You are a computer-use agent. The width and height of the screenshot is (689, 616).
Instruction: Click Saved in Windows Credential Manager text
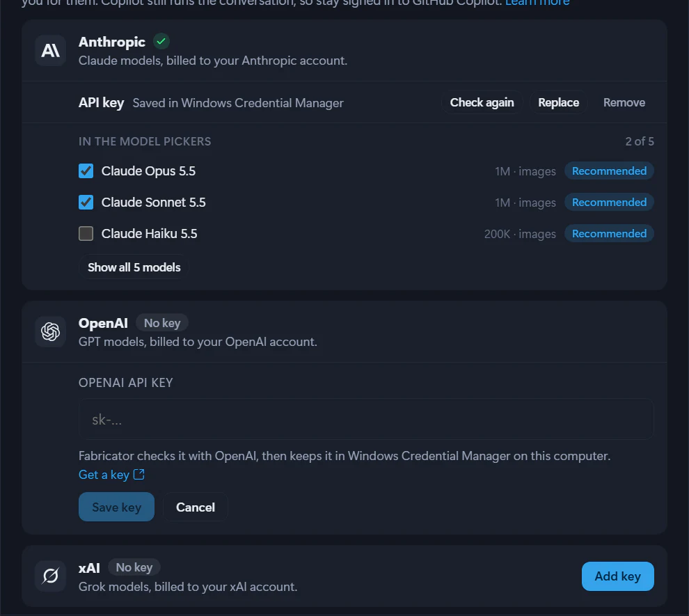click(238, 103)
